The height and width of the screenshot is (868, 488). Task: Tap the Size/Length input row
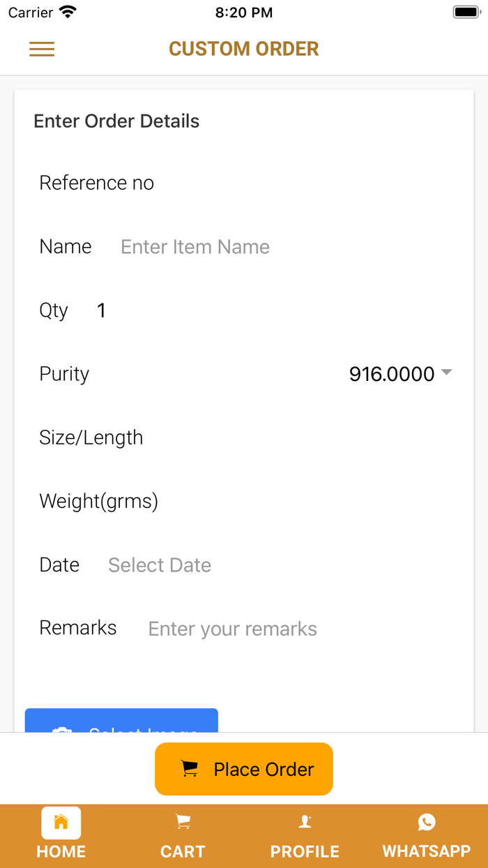click(x=300, y=437)
